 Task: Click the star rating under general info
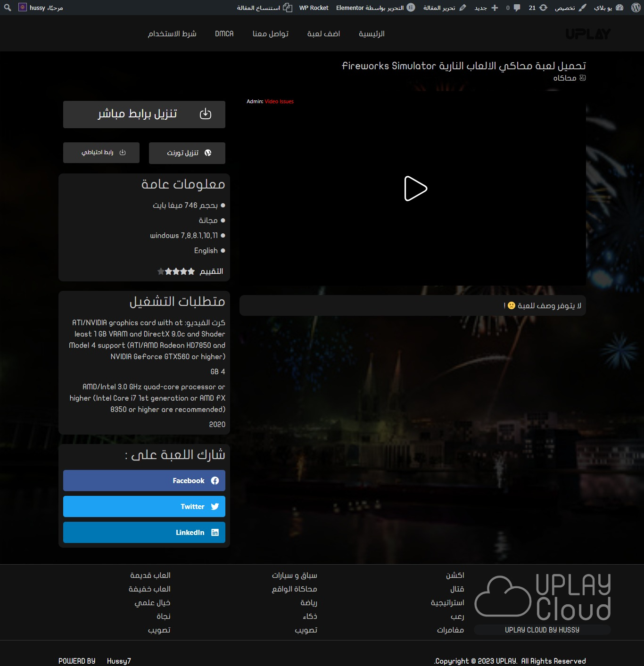point(176,271)
